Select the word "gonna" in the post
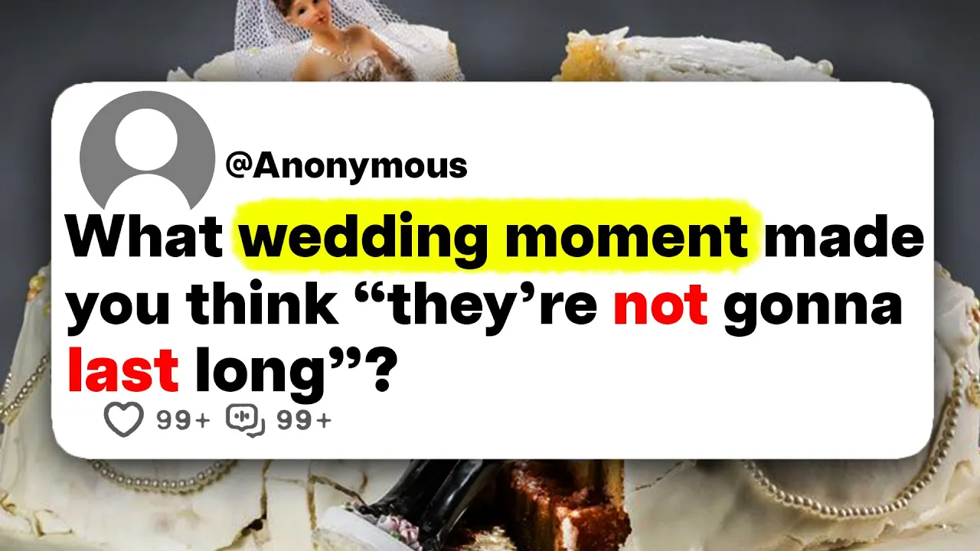Screen dimensions: 980x551 (x=812, y=310)
